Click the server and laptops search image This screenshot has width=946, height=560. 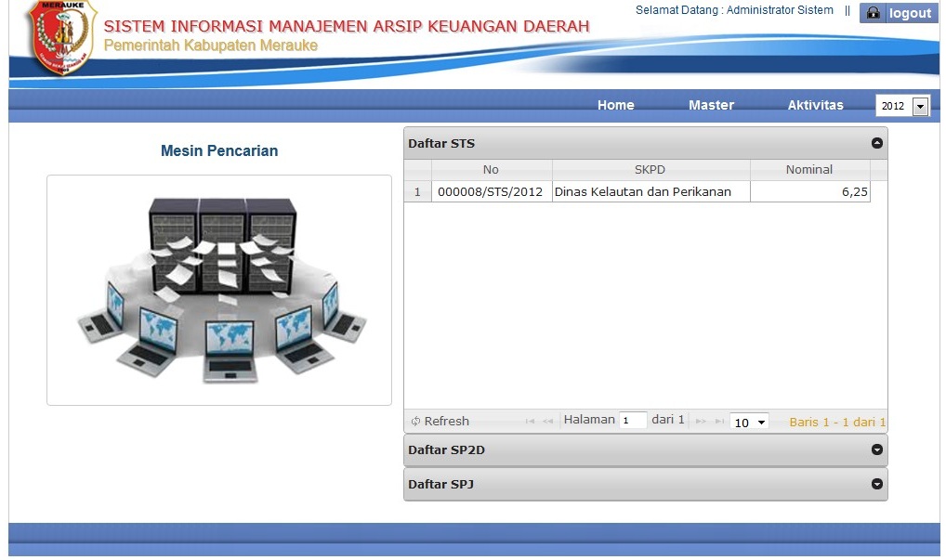219,290
